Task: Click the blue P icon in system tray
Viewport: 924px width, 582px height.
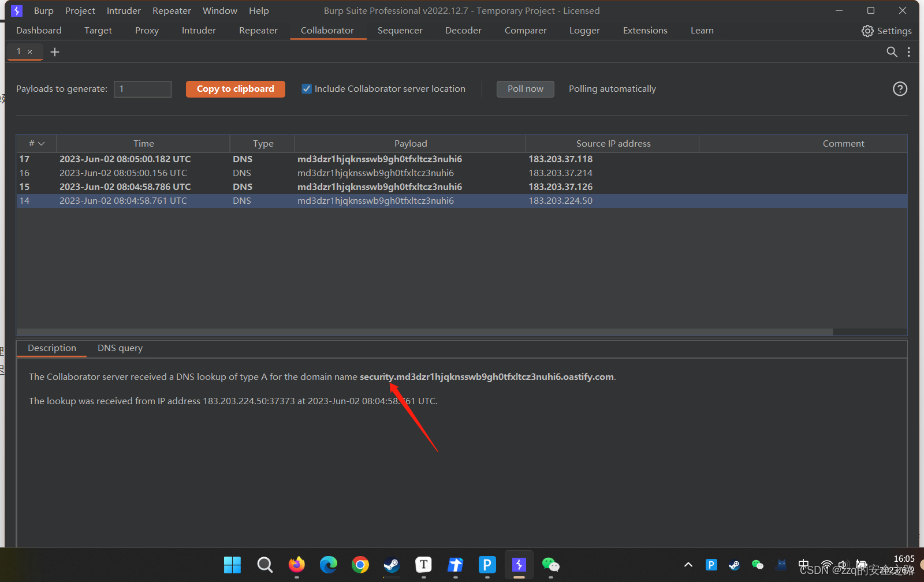Action: tap(711, 565)
